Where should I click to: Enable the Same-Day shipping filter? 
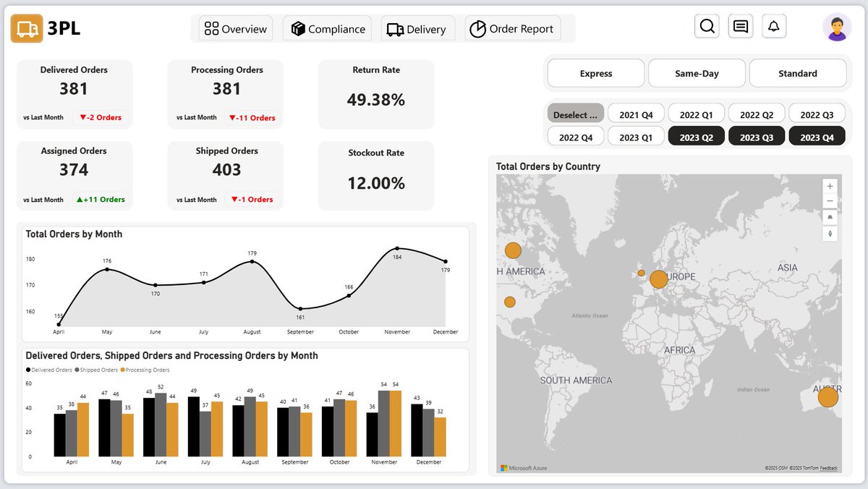pyautogui.click(x=696, y=73)
